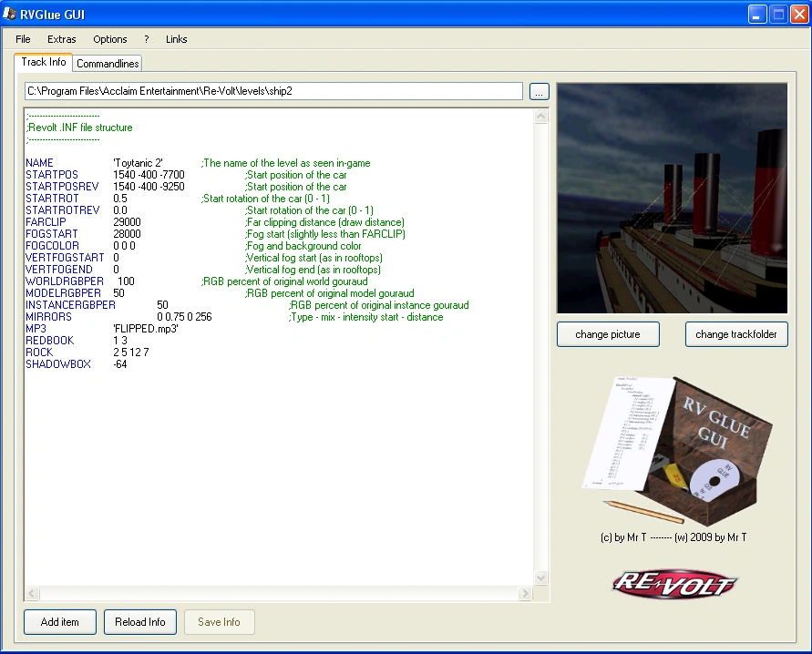Viewport: 812px width, 654px height.
Task: Click the vertical scrollbar up arrow
Action: click(540, 117)
